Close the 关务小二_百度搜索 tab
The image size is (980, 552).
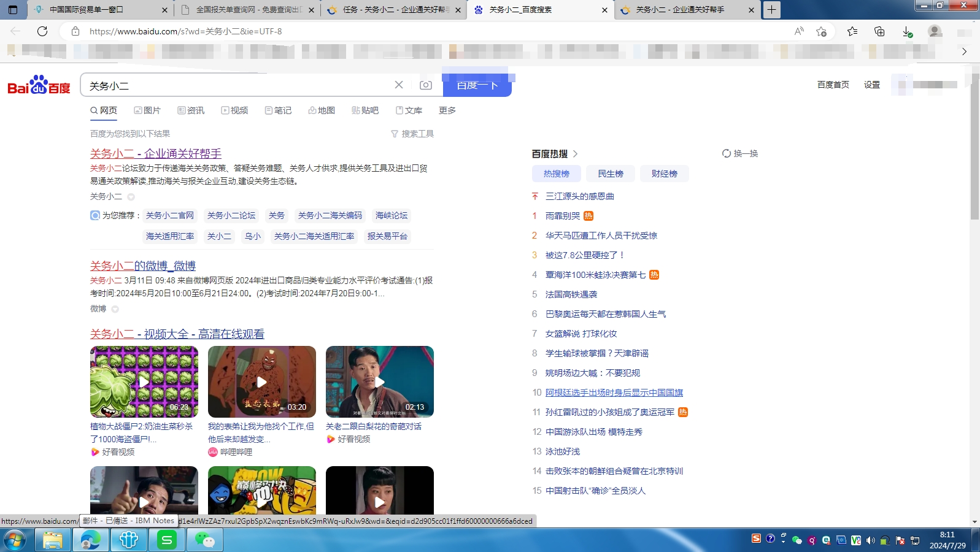coord(604,10)
